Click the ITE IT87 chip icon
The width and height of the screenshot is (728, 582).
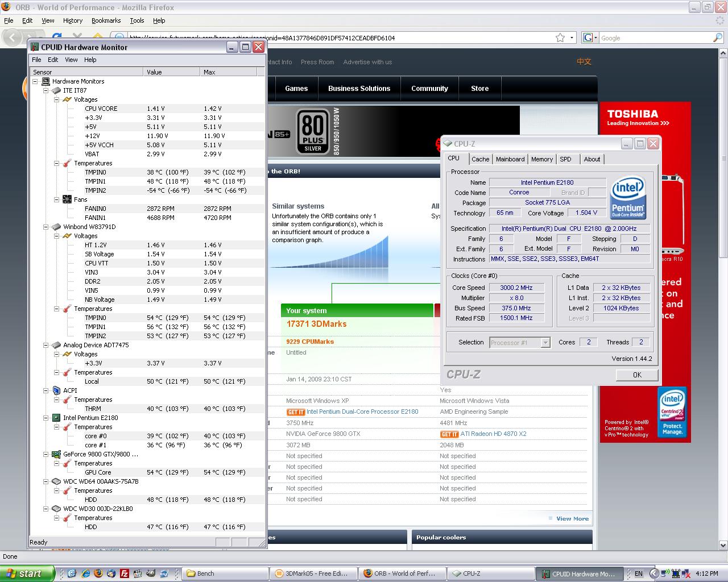[56, 90]
